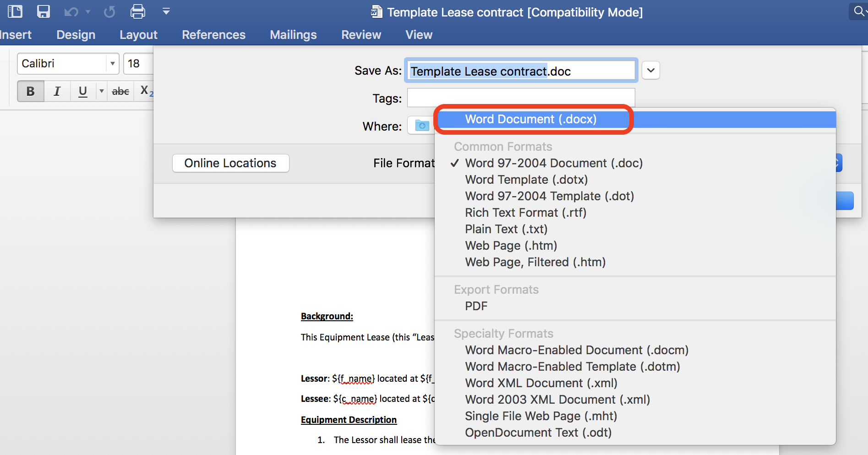Toggle Bold formatting button
Image resolution: width=868 pixels, height=455 pixels.
click(31, 91)
